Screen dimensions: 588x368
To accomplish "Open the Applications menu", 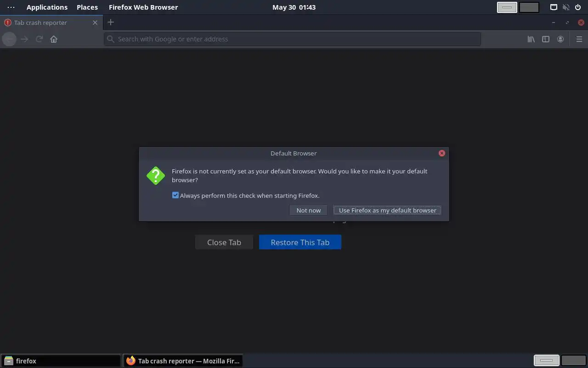I will pyautogui.click(x=47, y=7).
